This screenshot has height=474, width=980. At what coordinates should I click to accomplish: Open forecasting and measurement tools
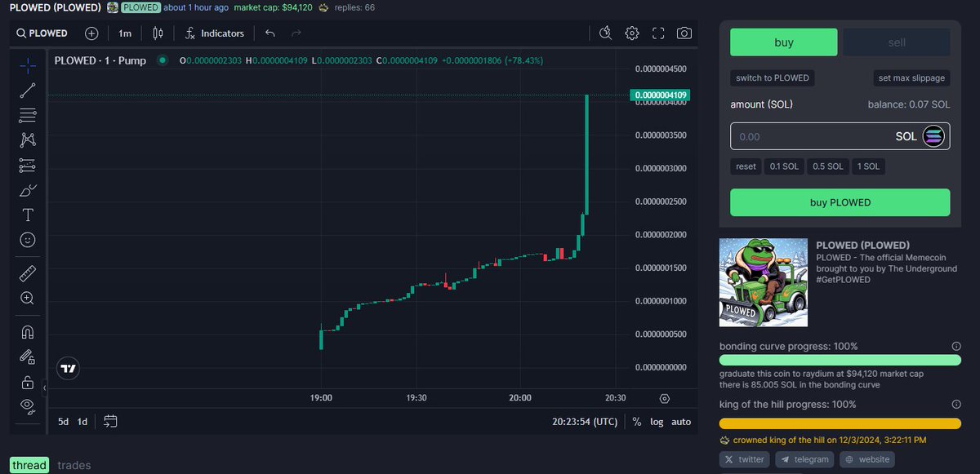coord(27,165)
